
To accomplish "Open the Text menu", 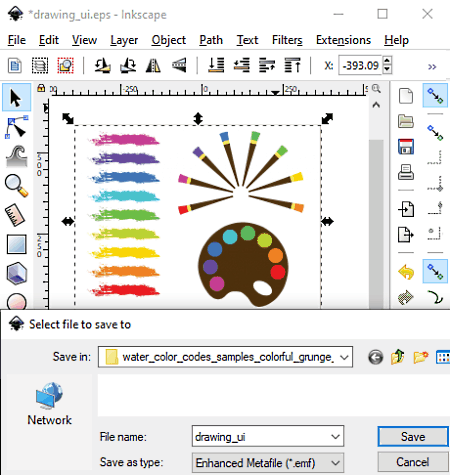I will click(247, 40).
